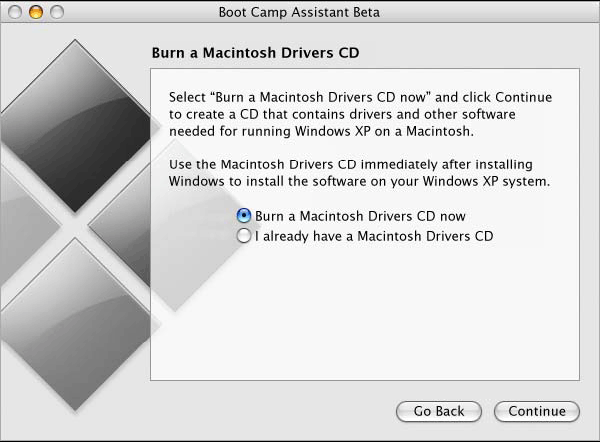Click the gray gap where the logo diamonds meet
The image size is (600, 442).
(x=75, y=225)
